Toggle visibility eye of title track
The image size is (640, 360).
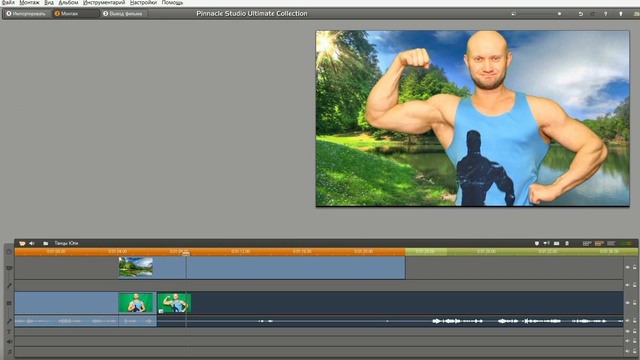pyautogui.click(x=628, y=331)
